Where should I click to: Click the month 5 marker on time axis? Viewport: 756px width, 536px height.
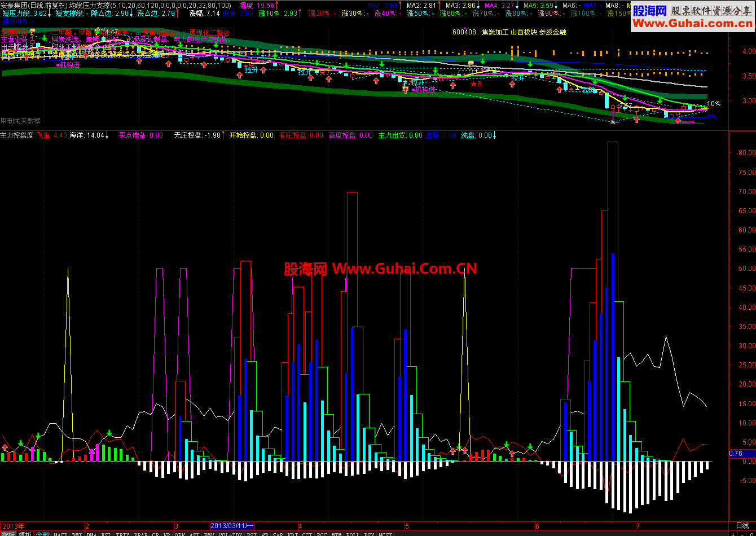(x=407, y=525)
